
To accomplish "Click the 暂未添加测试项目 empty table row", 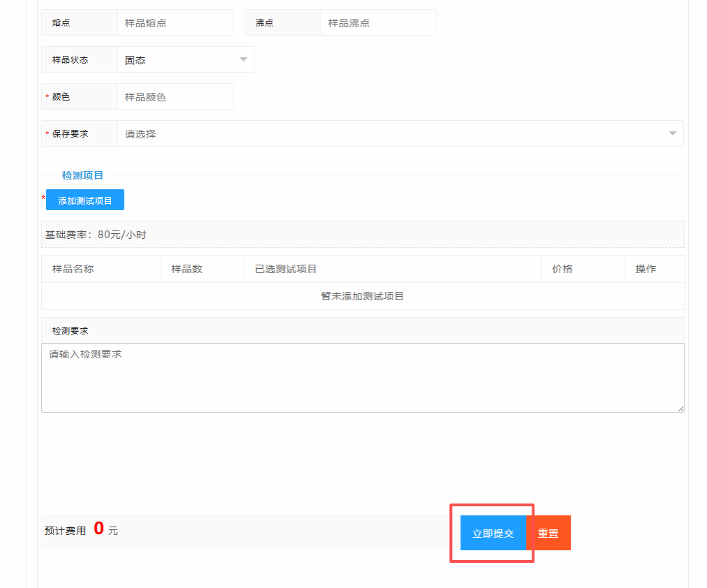I will click(x=363, y=296).
